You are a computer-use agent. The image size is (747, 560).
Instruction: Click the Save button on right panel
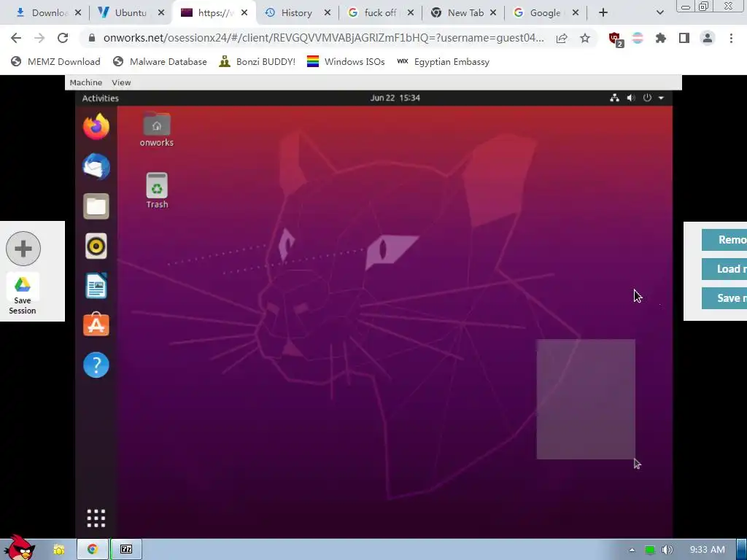pyautogui.click(x=724, y=298)
